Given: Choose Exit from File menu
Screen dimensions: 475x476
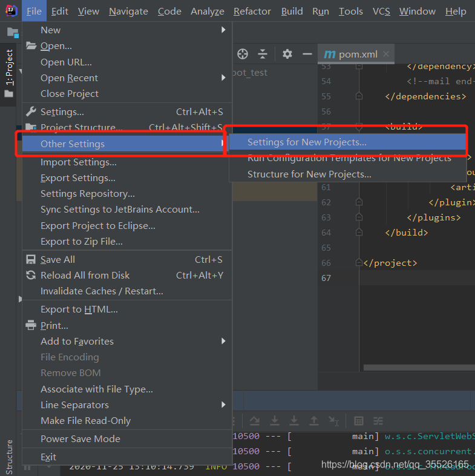Looking at the screenshot, I should (x=127, y=457).
